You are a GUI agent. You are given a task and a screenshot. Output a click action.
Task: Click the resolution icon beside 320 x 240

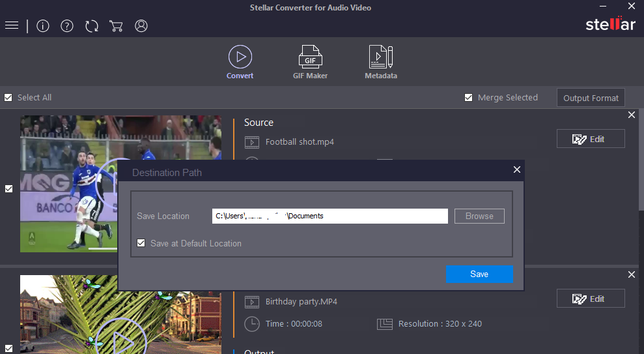pos(385,324)
